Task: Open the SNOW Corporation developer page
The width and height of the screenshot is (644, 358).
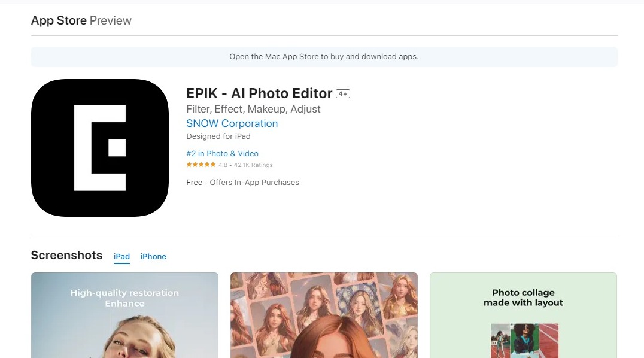Action: 232,123
